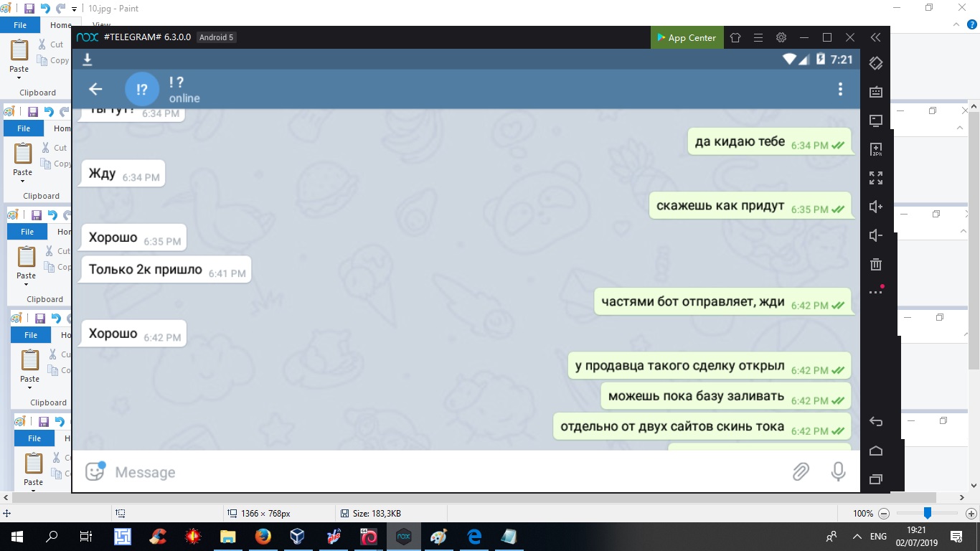Screen dimensions: 980x551
Task: Click the App Center button
Action: click(686, 37)
